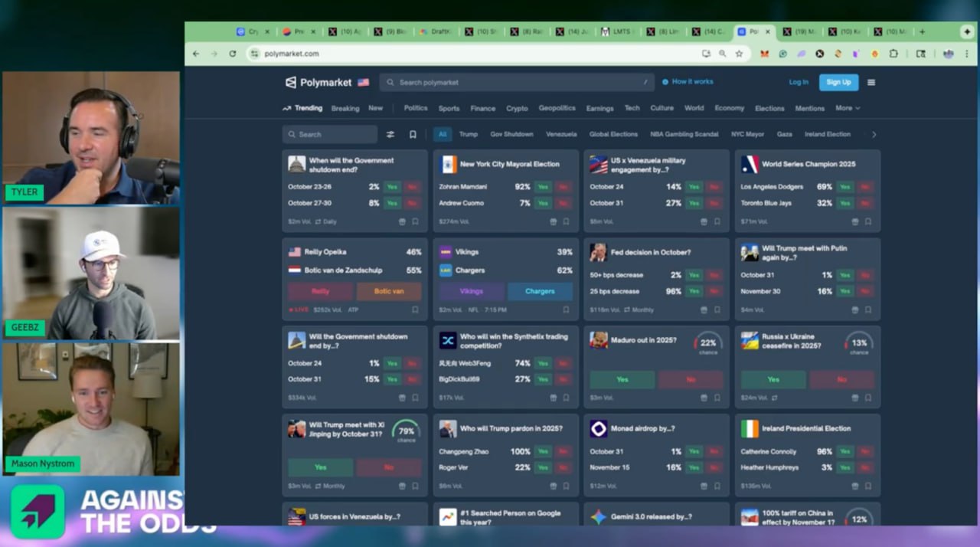Image resolution: width=980 pixels, height=547 pixels.
Task: Click the bookmarks filter icon beside search
Action: (413, 134)
